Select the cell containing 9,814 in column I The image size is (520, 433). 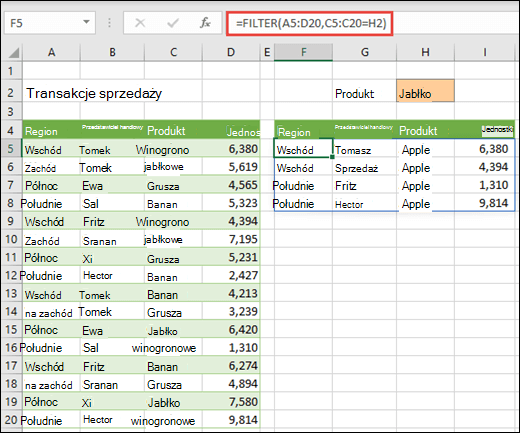[484, 203]
